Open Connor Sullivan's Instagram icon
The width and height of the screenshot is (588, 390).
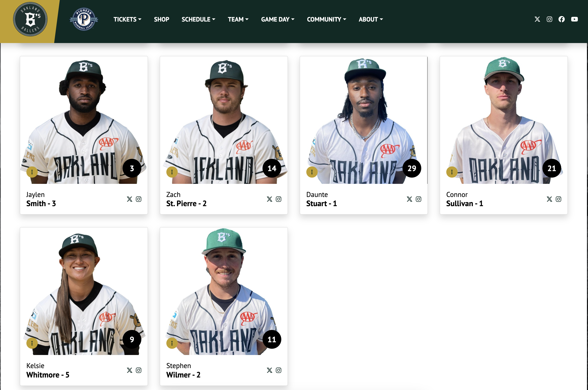coord(558,199)
